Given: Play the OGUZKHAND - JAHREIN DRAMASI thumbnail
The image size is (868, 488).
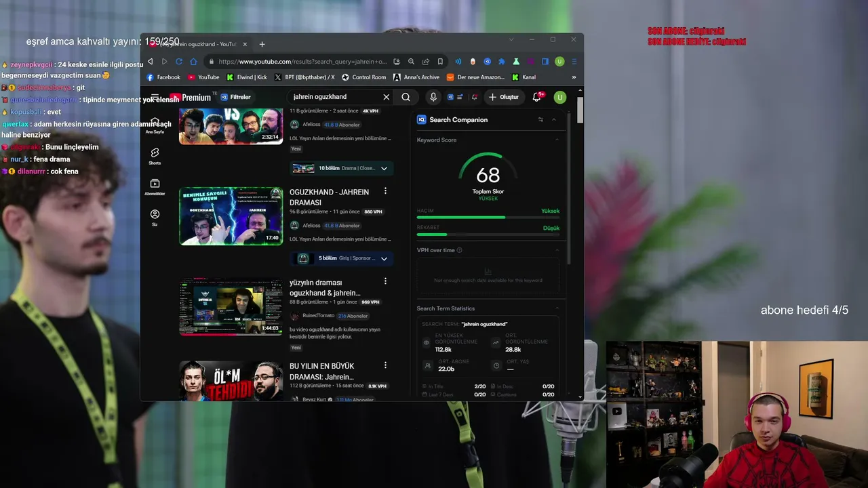Looking at the screenshot, I should [231, 216].
